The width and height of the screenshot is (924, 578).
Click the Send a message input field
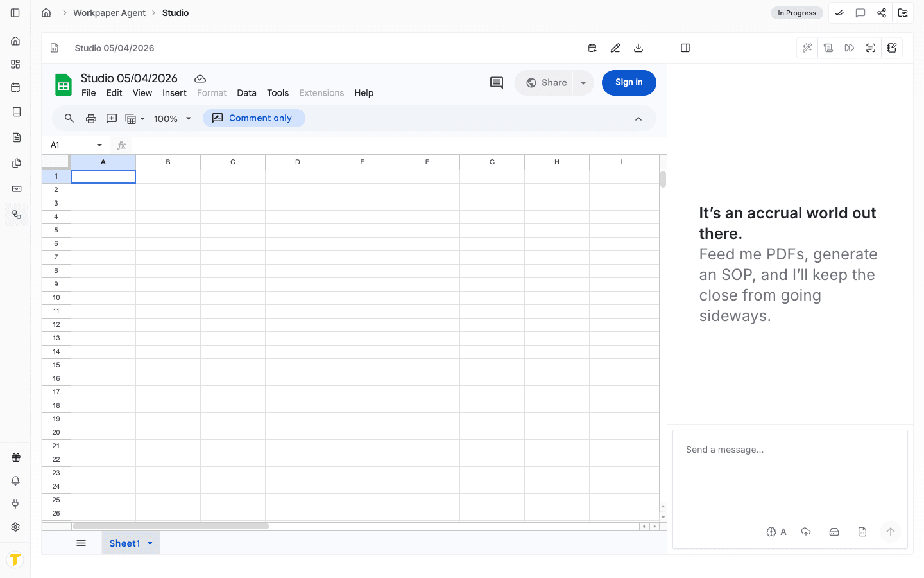coord(790,475)
